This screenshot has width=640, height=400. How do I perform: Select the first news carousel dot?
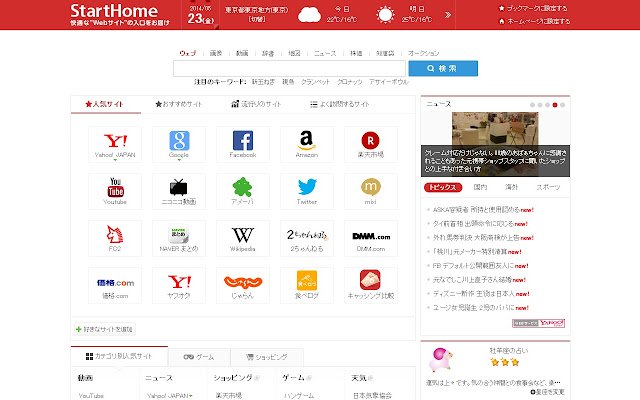[x=532, y=105]
